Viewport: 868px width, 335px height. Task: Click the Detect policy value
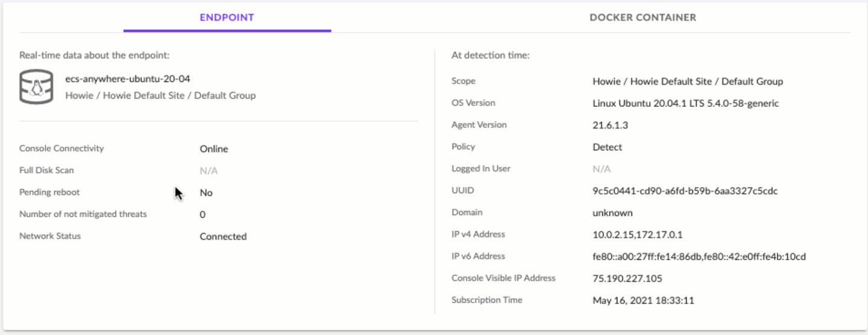[607, 147]
